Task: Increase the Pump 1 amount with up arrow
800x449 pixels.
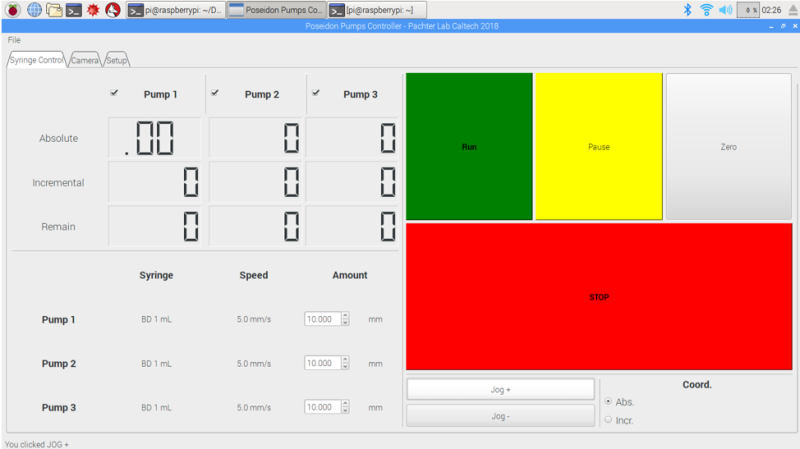Action: (345, 316)
